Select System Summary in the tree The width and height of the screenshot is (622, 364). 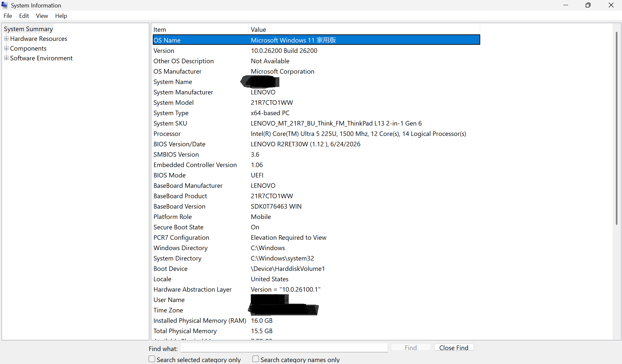[x=28, y=29]
